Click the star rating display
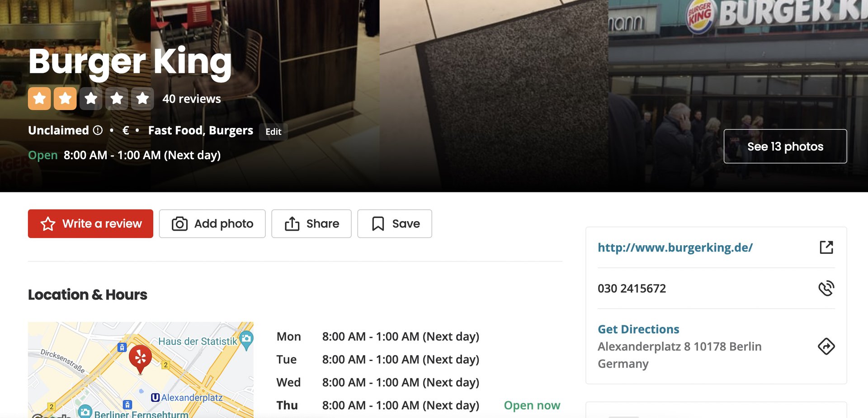The height and width of the screenshot is (418, 868). click(91, 98)
